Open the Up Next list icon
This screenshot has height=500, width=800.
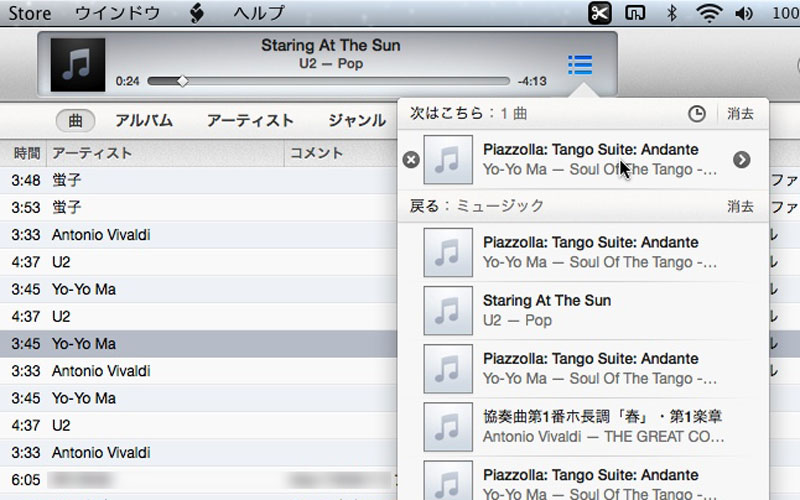(580, 65)
